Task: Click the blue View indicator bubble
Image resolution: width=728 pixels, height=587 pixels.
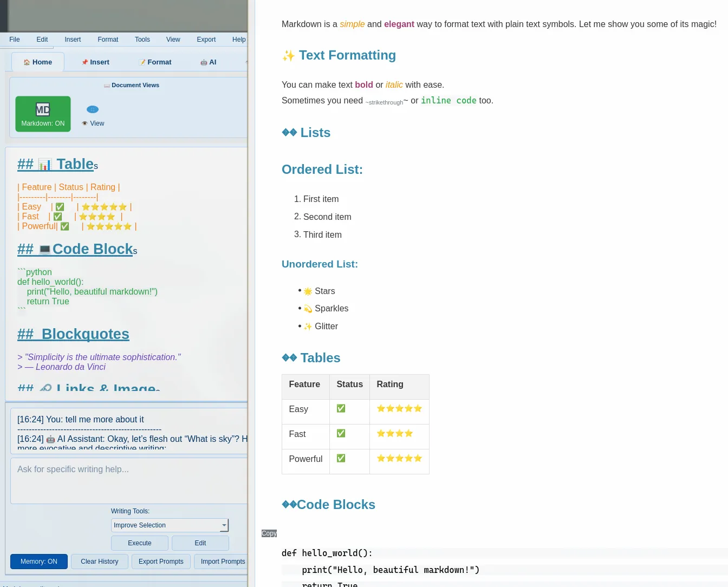Action: [93, 109]
